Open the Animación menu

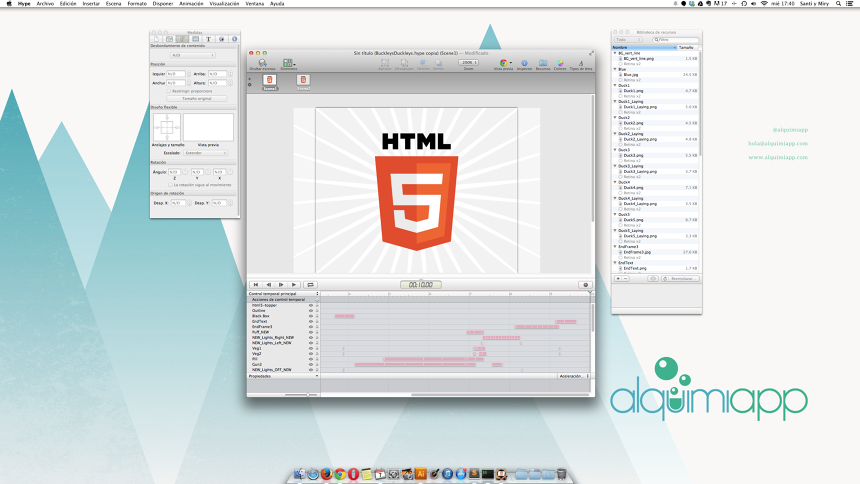(x=191, y=4)
